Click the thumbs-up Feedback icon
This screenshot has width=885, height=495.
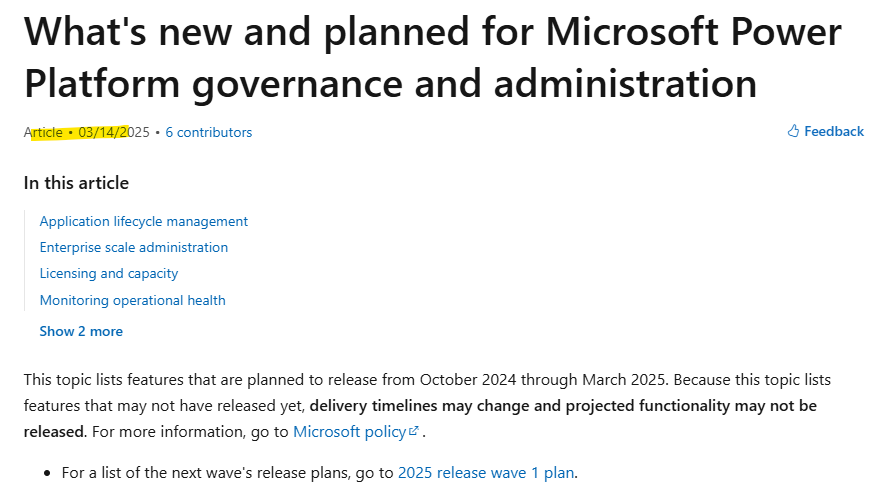(x=793, y=131)
